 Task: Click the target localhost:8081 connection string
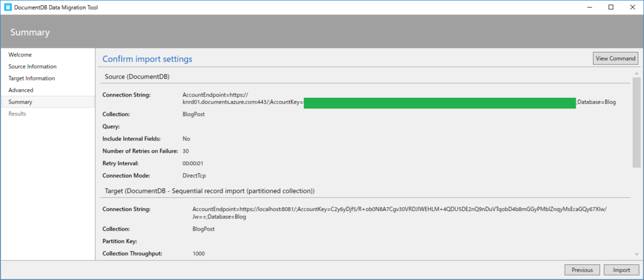point(399,213)
